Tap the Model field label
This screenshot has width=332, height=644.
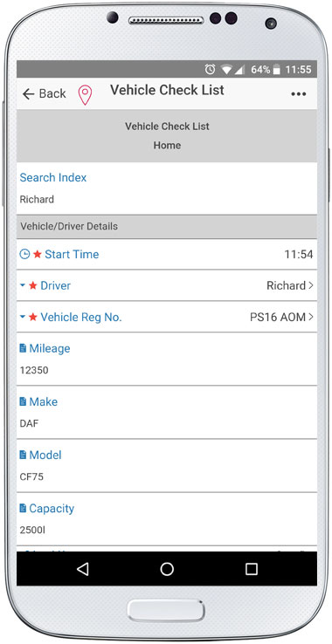point(45,455)
